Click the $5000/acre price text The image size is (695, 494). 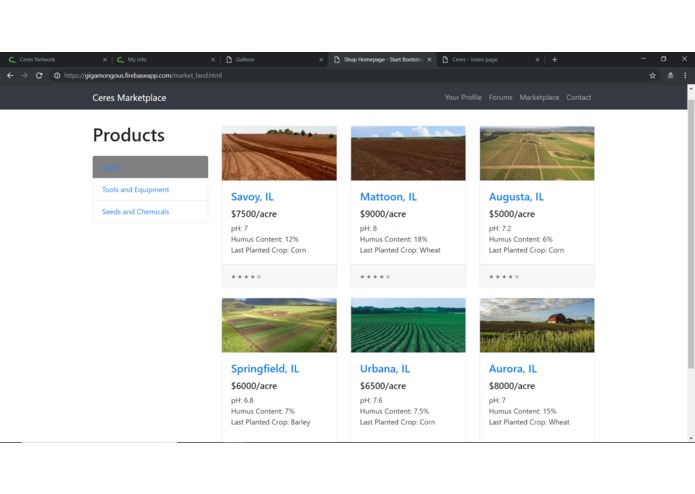click(512, 214)
